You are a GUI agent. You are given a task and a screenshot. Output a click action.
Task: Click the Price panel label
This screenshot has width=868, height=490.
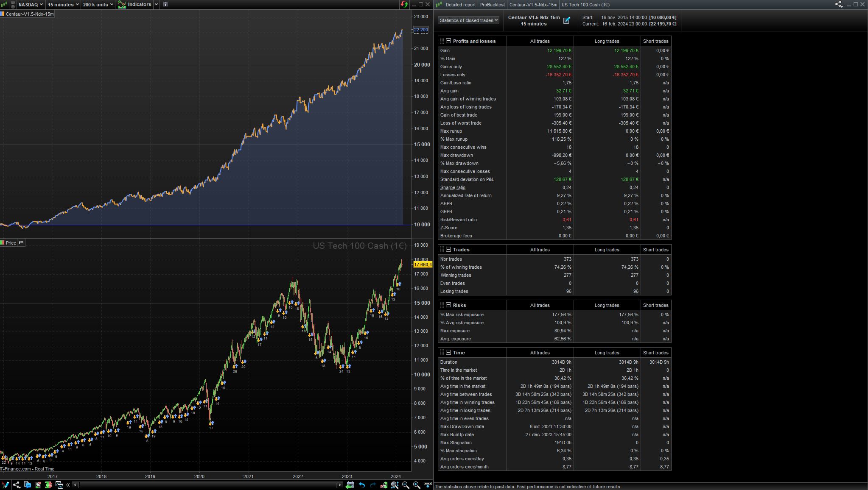[x=11, y=243]
